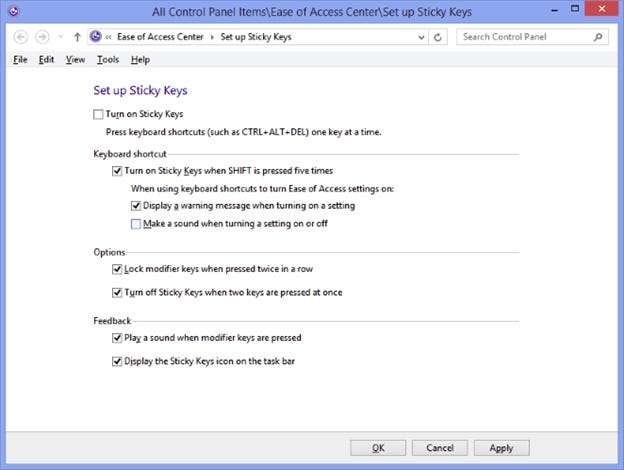Open the File menu
This screenshot has width=624, height=470.
click(x=20, y=60)
